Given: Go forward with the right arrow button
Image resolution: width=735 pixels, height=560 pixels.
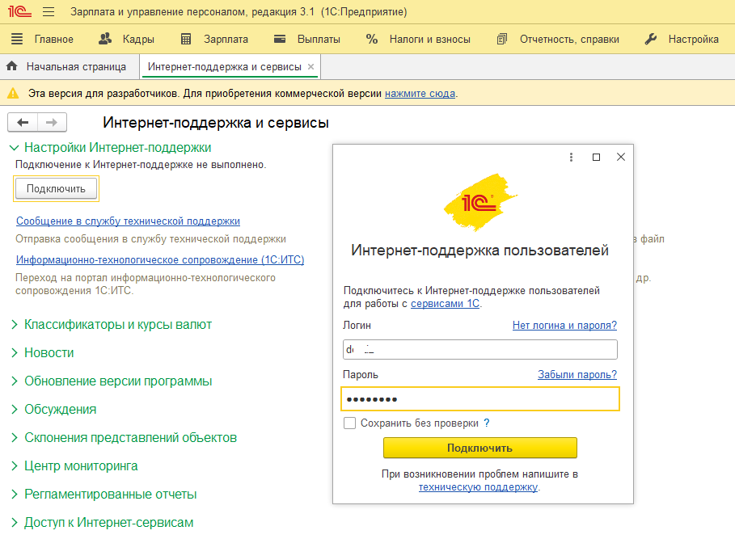Looking at the screenshot, I should (x=52, y=122).
